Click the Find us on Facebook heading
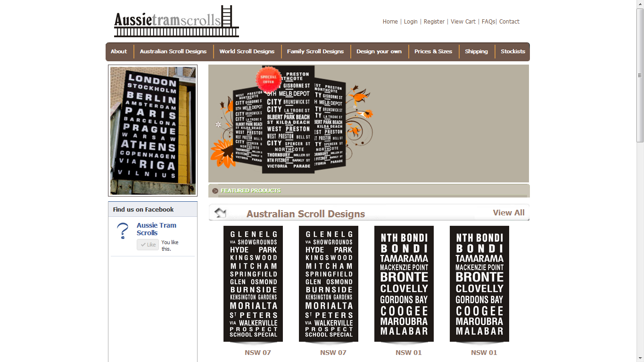Viewport: 644px width, 362px height. 143,209
